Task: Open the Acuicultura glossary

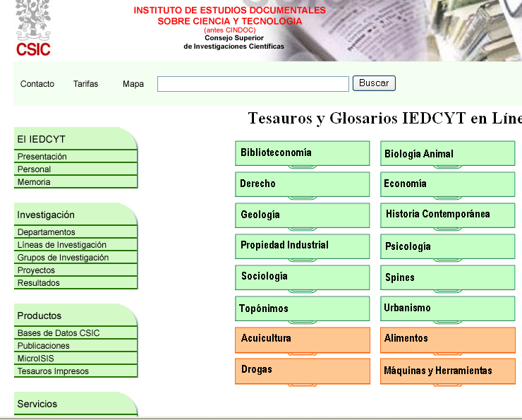Action: coord(303,340)
